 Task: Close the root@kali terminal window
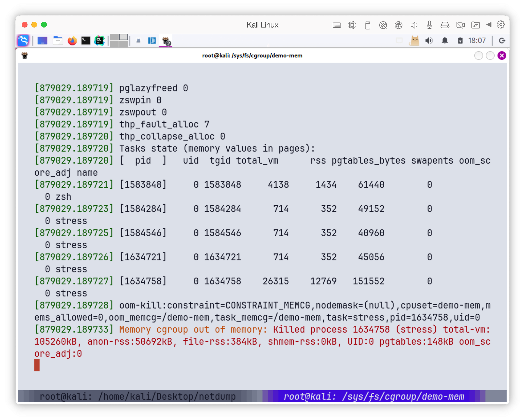click(x=502, y=56)
